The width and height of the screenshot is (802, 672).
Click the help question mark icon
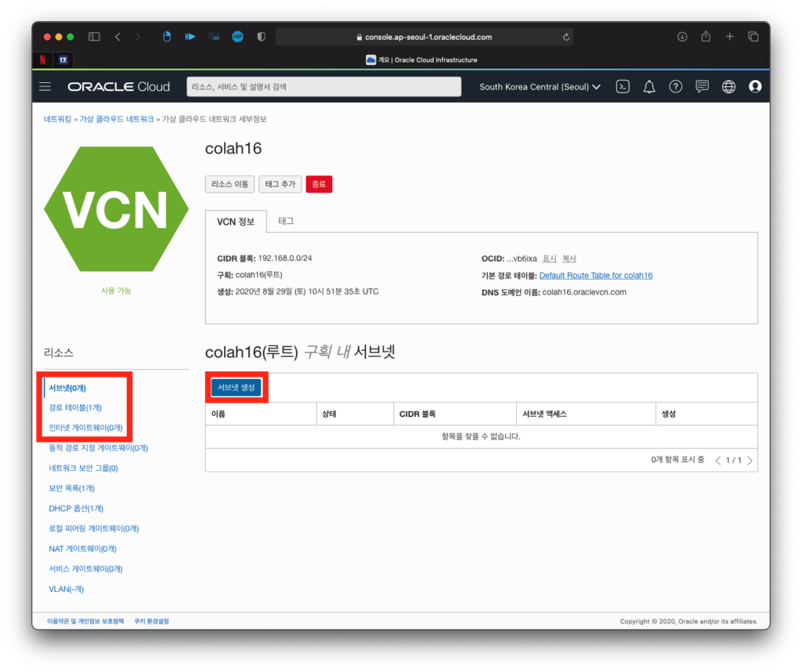tap(676, 87)
